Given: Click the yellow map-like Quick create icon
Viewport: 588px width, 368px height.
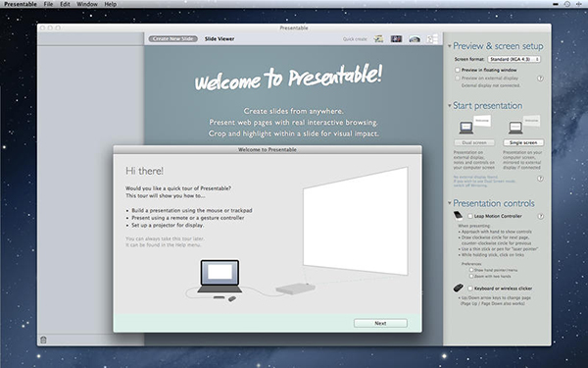Looking at the screenshot, I should (x=378, y=38).
